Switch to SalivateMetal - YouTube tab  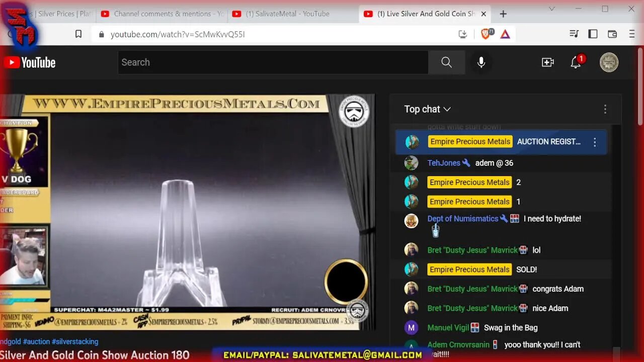point(293,14)
